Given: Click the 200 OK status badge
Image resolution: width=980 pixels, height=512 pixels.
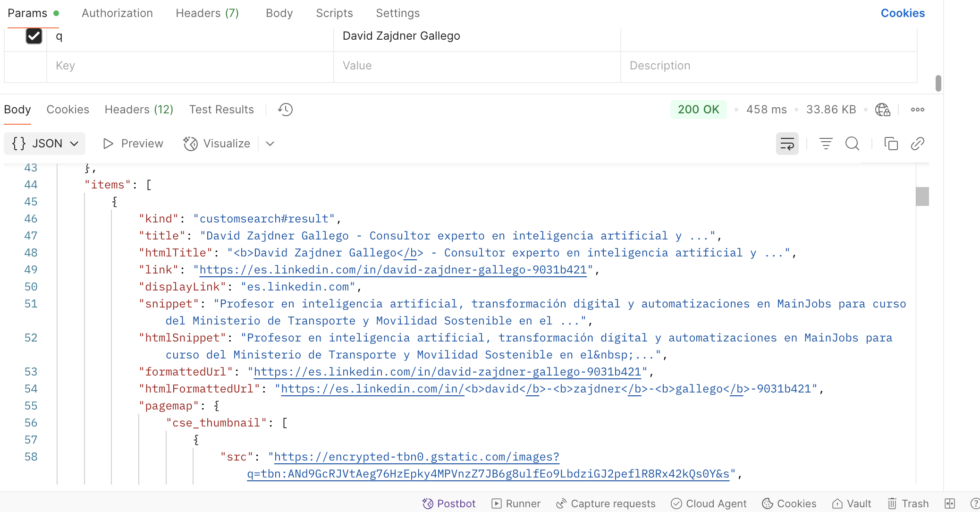Looking at the screenshot, I should coord(698,110).
